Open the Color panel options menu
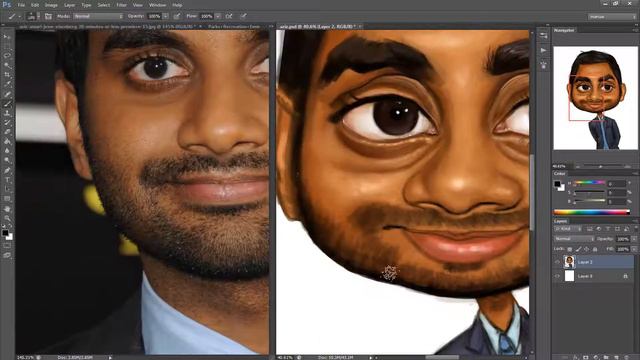 635,173
